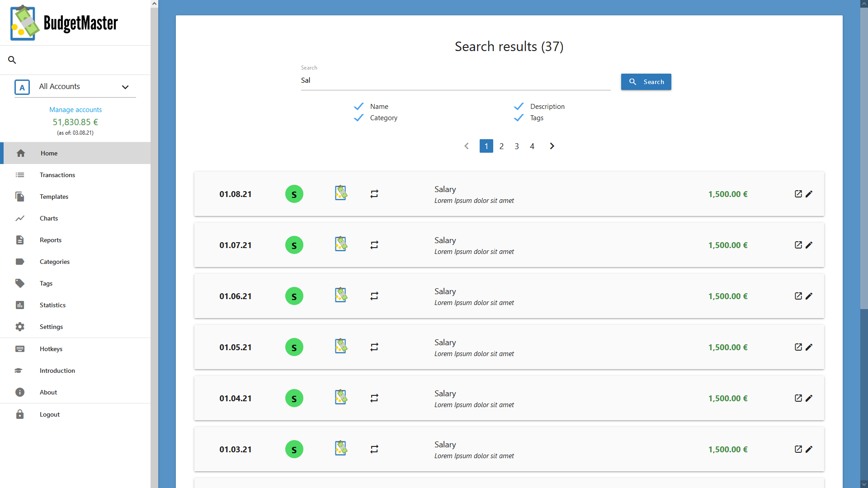Viewport: 868px width, 488px height.
Task: Edit the 01.07.21 Salary transaction
Action: tap(809, 245)
